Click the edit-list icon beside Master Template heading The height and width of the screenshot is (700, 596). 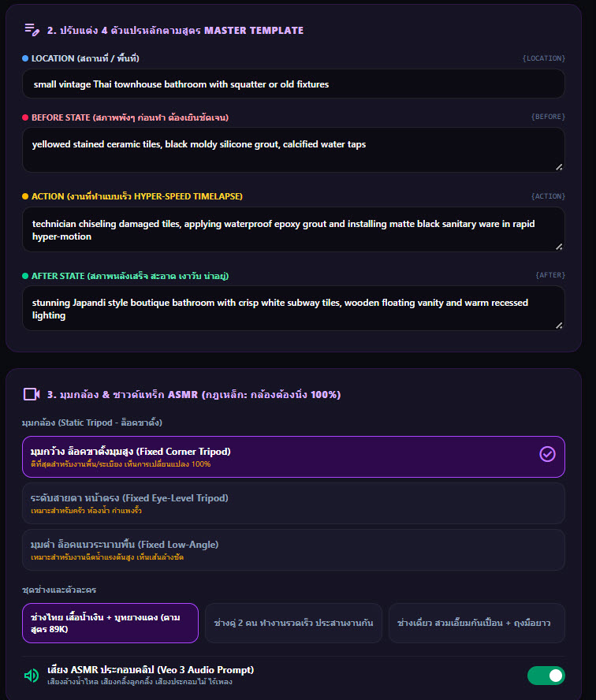32,30
